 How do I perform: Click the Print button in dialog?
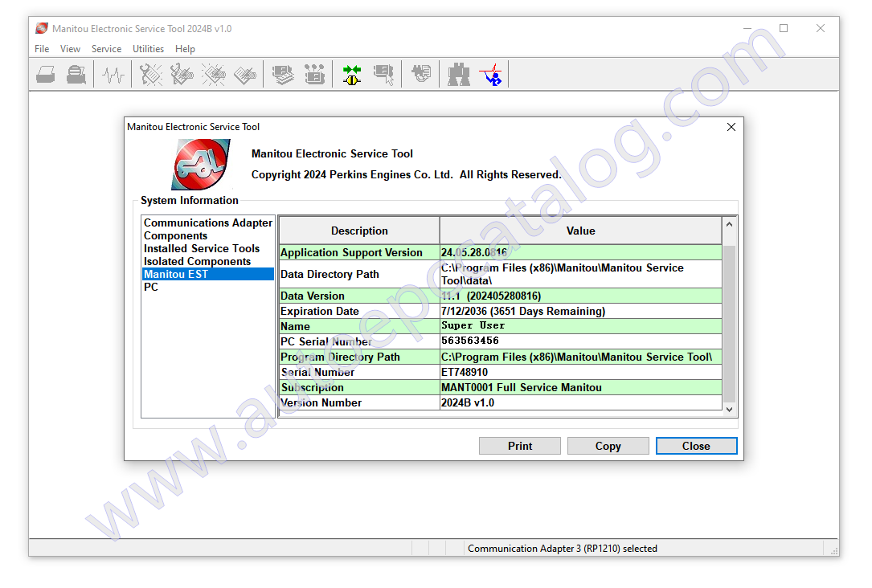pyautogui.click(x=520, y=446)
